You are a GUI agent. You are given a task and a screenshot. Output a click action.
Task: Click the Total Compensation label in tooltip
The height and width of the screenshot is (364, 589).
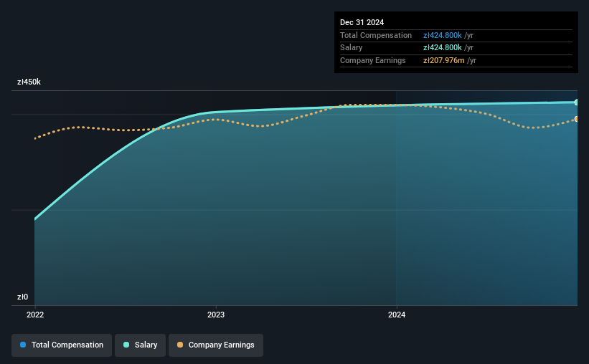pos(376,35)
